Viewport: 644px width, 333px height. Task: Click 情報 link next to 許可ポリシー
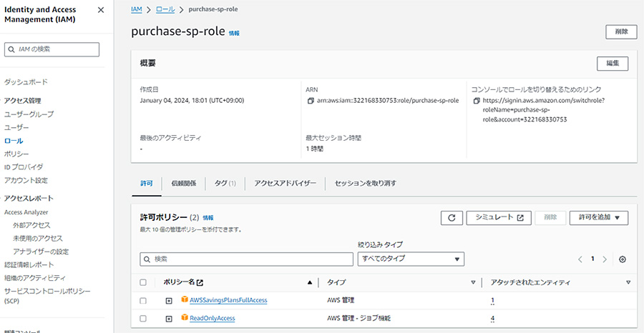[208, 218]
